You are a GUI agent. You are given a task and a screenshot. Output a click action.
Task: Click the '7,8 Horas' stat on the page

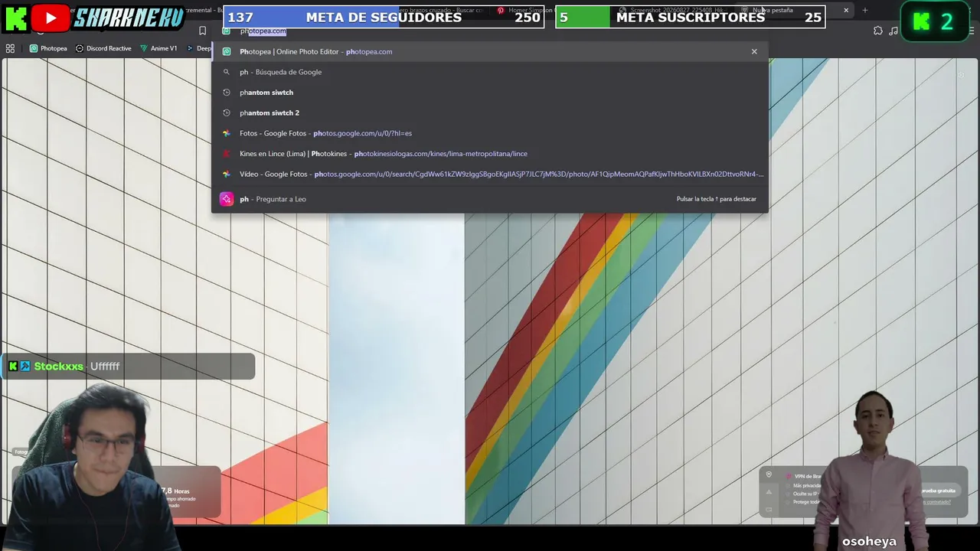pyautogui.click(x=175, y=491)
